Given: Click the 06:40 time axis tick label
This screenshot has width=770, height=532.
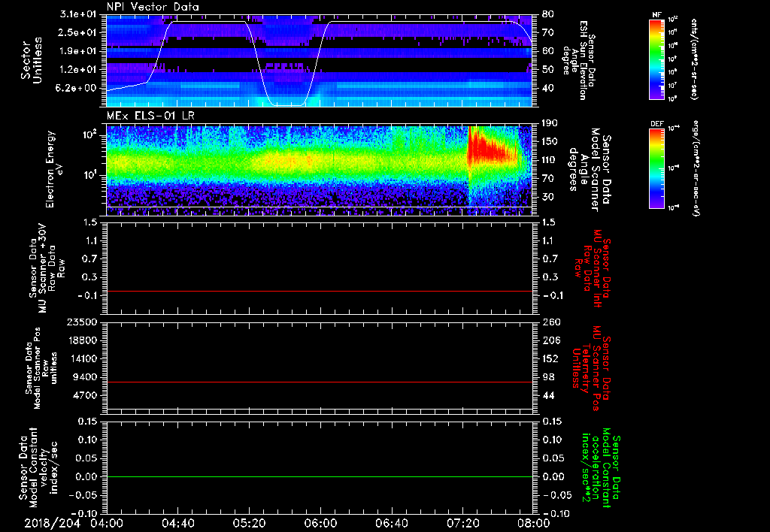Looking at the screenshot, I should point(391,523).
